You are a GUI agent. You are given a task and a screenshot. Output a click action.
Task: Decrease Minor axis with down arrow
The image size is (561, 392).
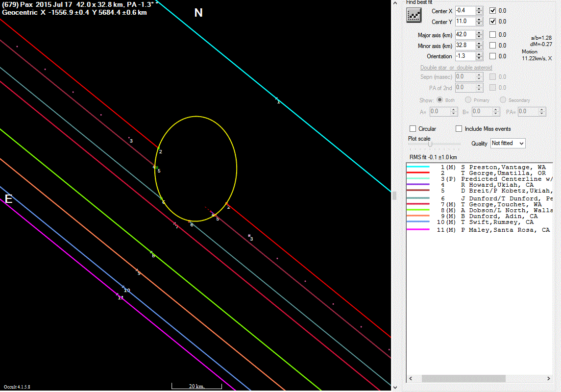coord(479,48)
